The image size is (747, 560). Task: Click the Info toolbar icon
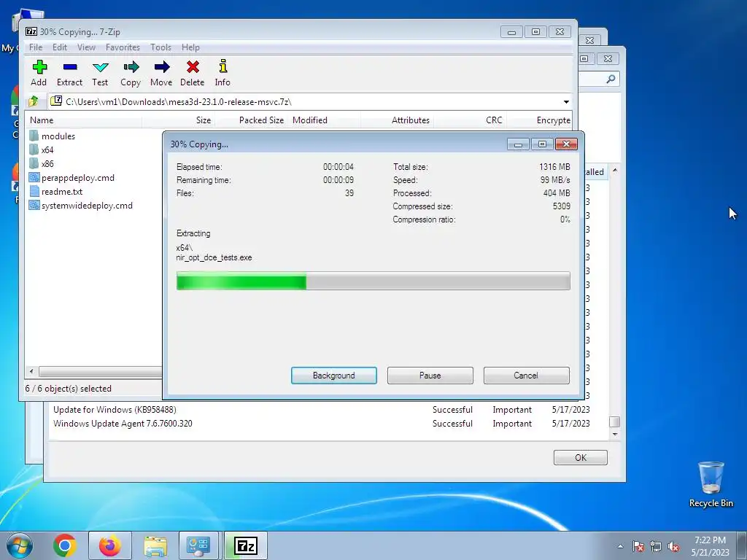tap(222, 66)
